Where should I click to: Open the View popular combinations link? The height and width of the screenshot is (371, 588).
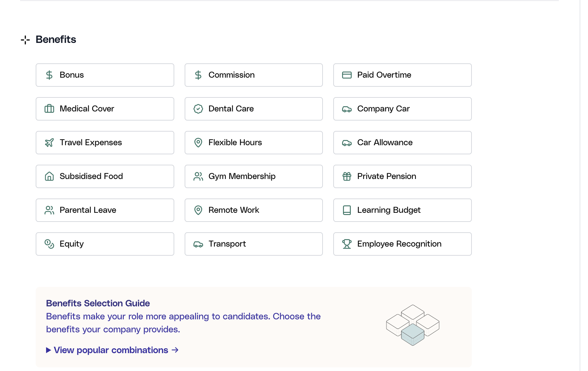(110, 350)
